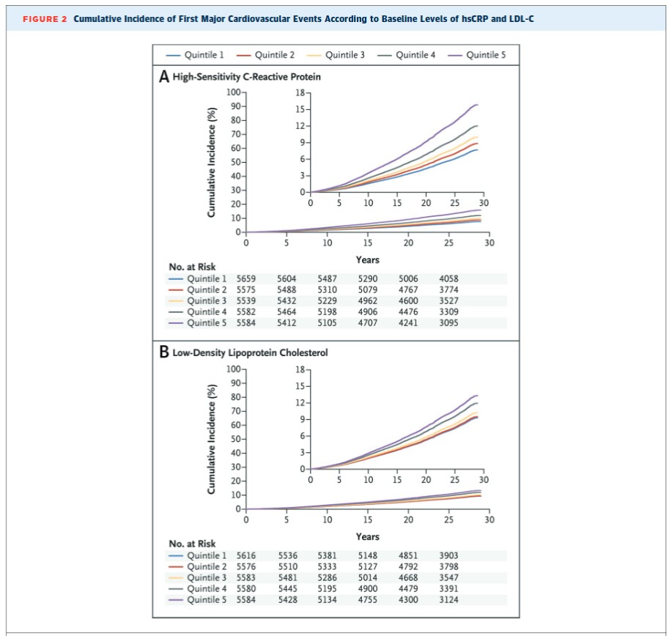Viewport: 672px width, 636px height.
Task: Click the value 4058 in the risk table
Action: [449, 279]
